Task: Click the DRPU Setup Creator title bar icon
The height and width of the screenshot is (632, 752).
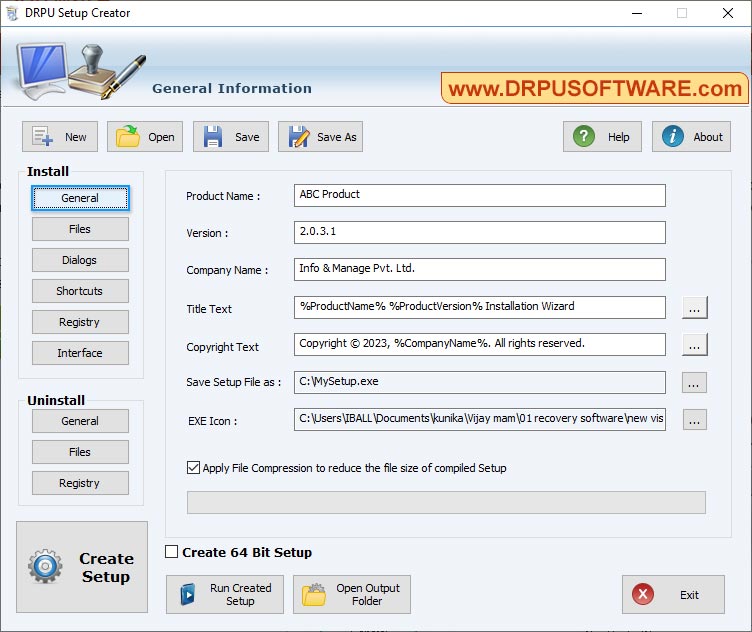Action: point(12,13)
